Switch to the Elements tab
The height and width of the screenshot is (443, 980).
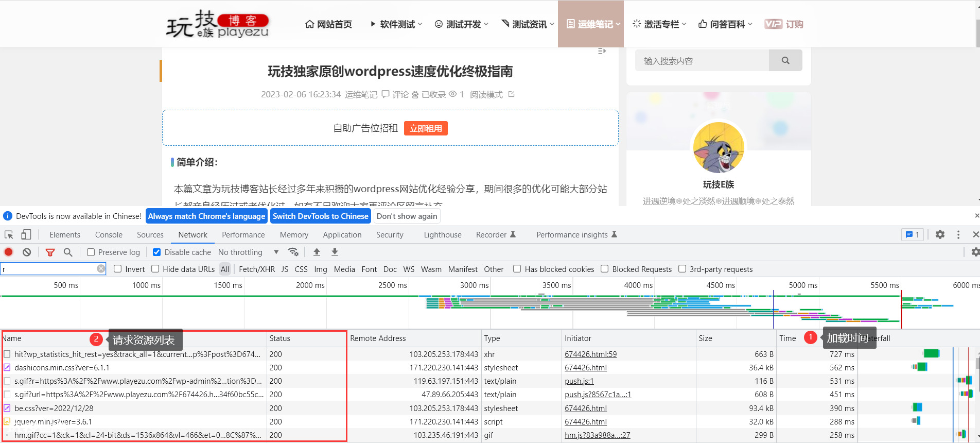tap(65, 235)
